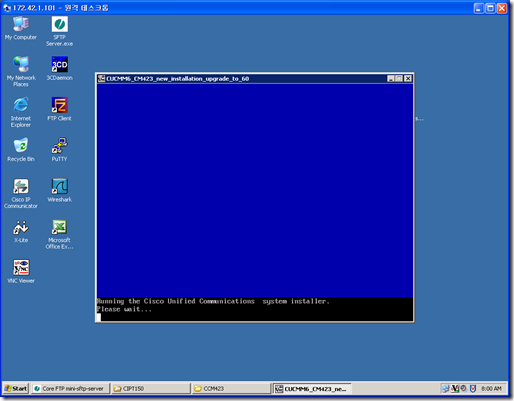Minimize the CUCMM6_CM423 VM window

[x=391, y=79]
